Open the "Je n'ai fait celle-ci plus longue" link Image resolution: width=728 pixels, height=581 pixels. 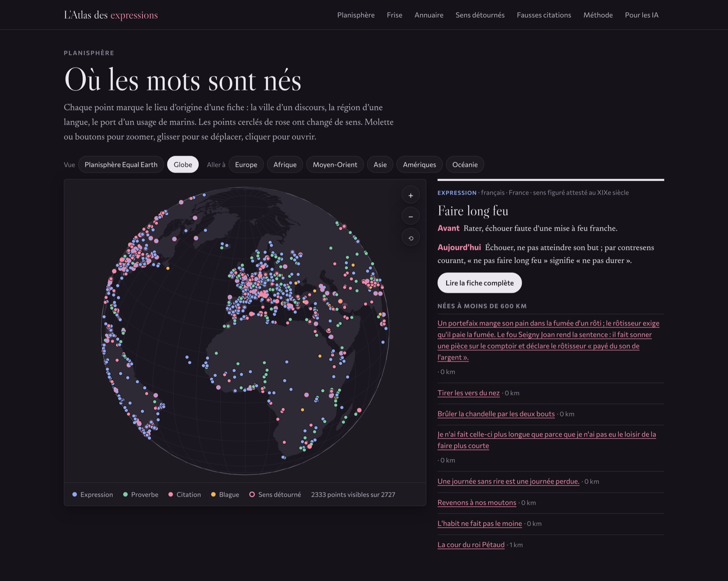point(547,440)
